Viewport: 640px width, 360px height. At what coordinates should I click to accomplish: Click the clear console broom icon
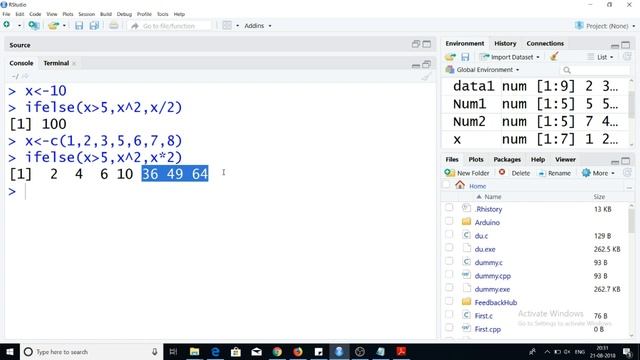(x=426, y=76)
